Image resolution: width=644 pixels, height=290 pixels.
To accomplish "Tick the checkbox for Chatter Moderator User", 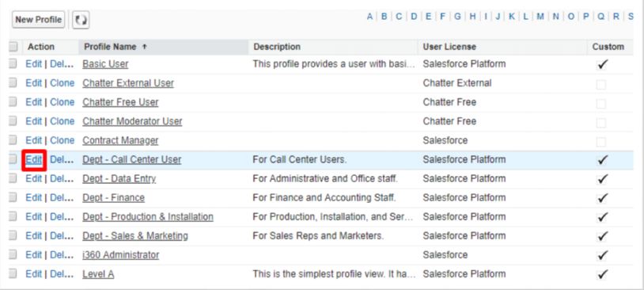I will [x=13, y=121].
